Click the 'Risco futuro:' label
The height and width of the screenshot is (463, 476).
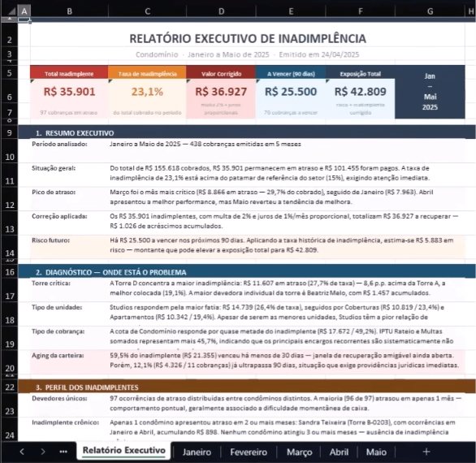click(x=50, y=240)
